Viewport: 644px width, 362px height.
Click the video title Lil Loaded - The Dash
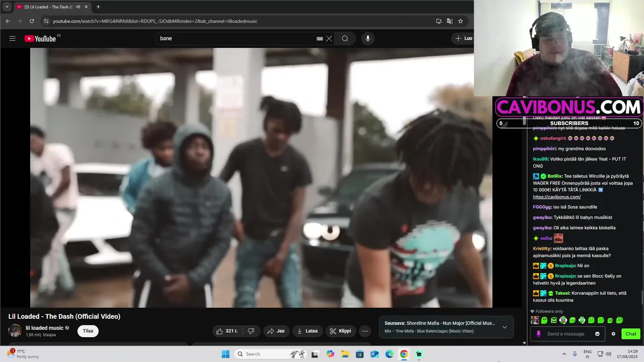click(x=64, y=316)
